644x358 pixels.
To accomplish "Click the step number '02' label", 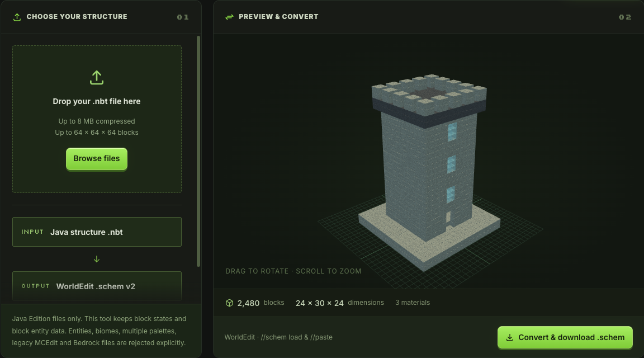I will point(624,17).
